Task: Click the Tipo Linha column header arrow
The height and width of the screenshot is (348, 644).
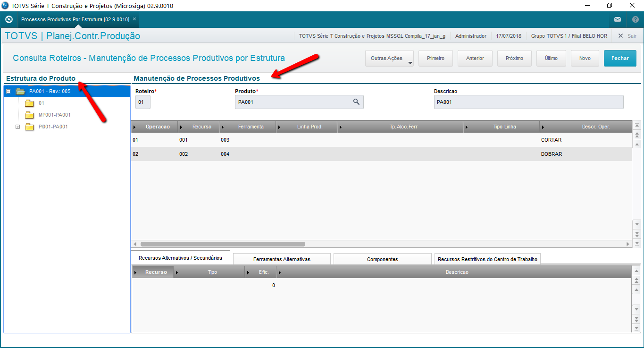Action: point(468,127)
